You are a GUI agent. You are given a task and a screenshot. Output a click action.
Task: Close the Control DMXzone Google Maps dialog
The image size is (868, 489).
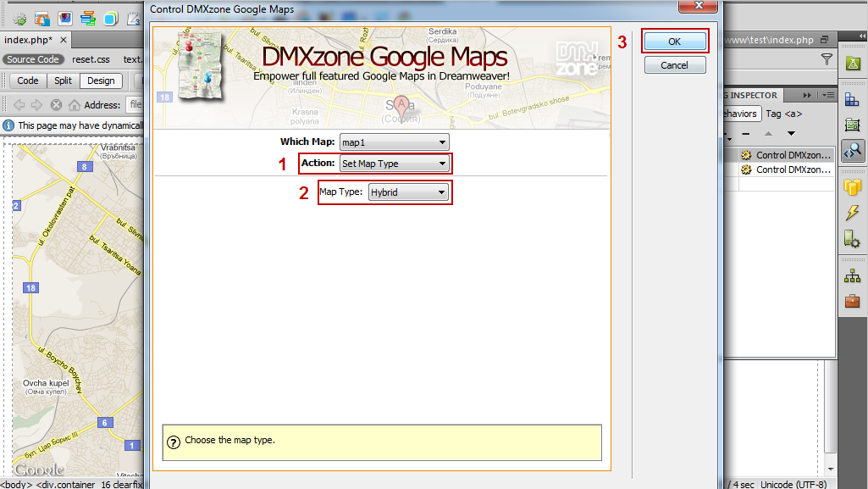pyautogui.click(x=699, y=6)
